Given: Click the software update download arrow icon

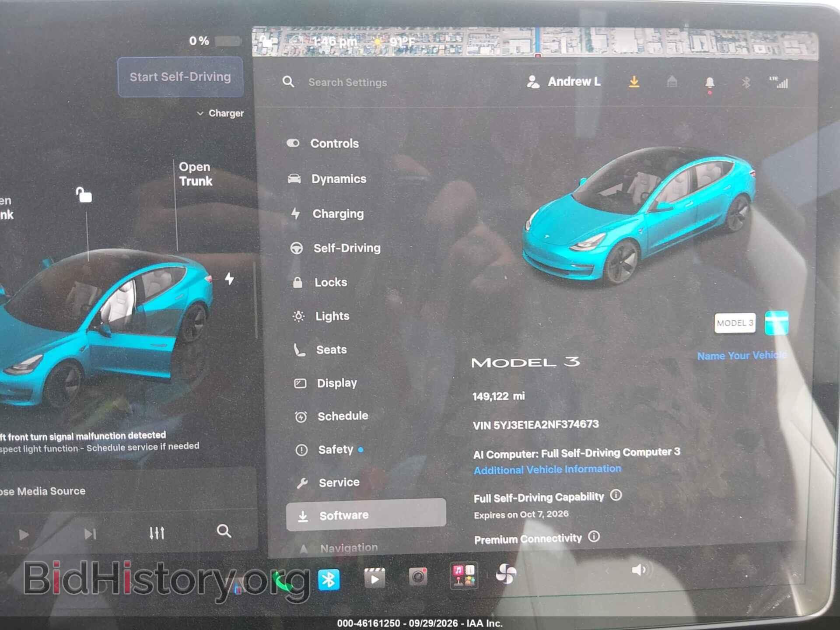Looking at the screenshot, I should point(634,82).
